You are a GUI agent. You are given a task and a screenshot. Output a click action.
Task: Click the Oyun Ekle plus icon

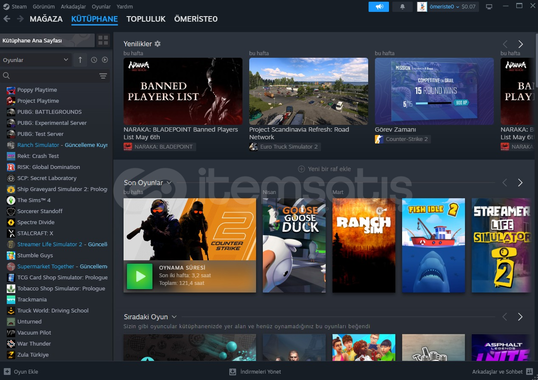tap(7, 372)
